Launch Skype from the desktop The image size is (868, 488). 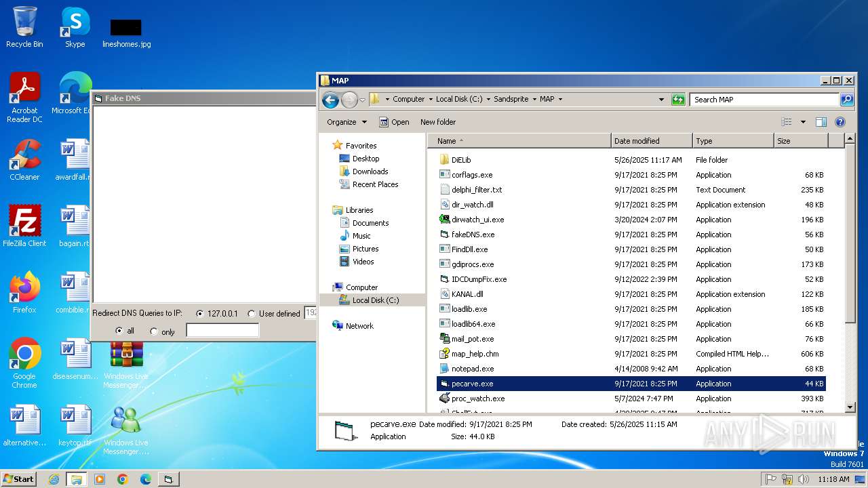click(75, 27)
